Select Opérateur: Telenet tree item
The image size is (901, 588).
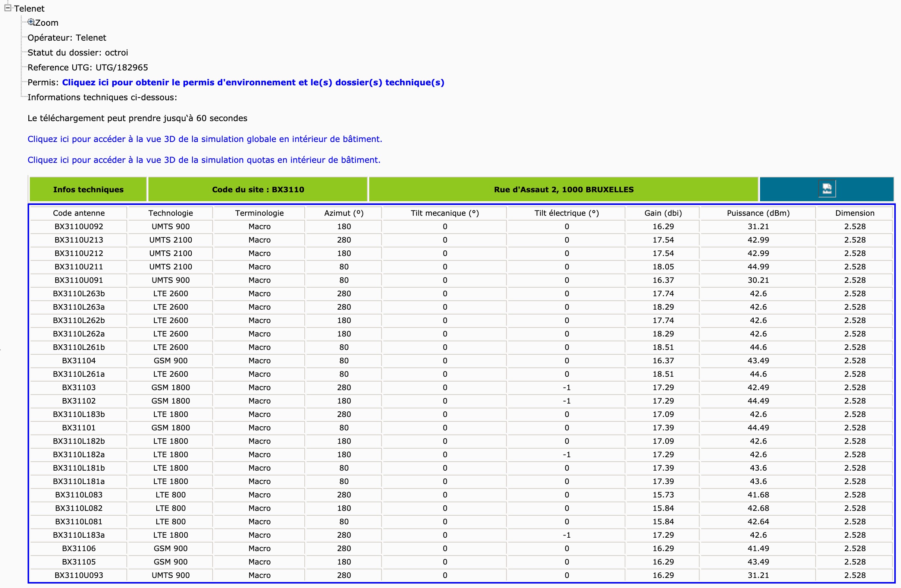(67, 38)
